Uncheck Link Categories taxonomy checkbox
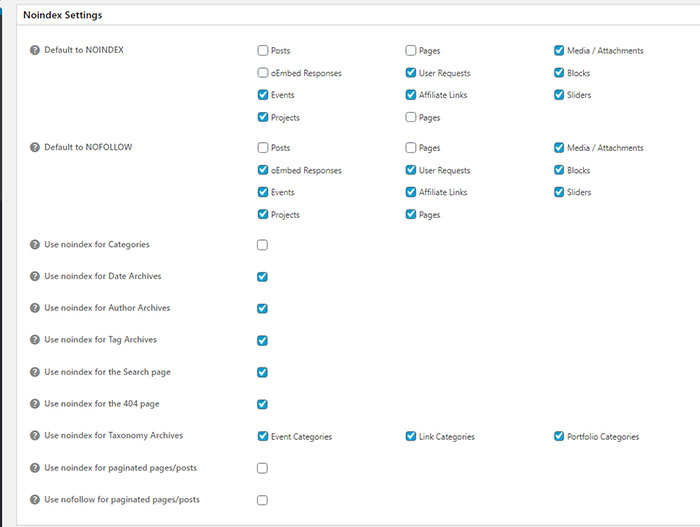 pyautogui.click(x=411, y=437)
